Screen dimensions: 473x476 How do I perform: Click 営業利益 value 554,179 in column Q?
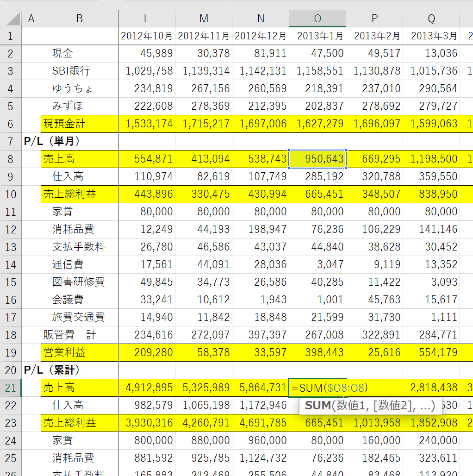pyautogui.click(x=431, y=352)
